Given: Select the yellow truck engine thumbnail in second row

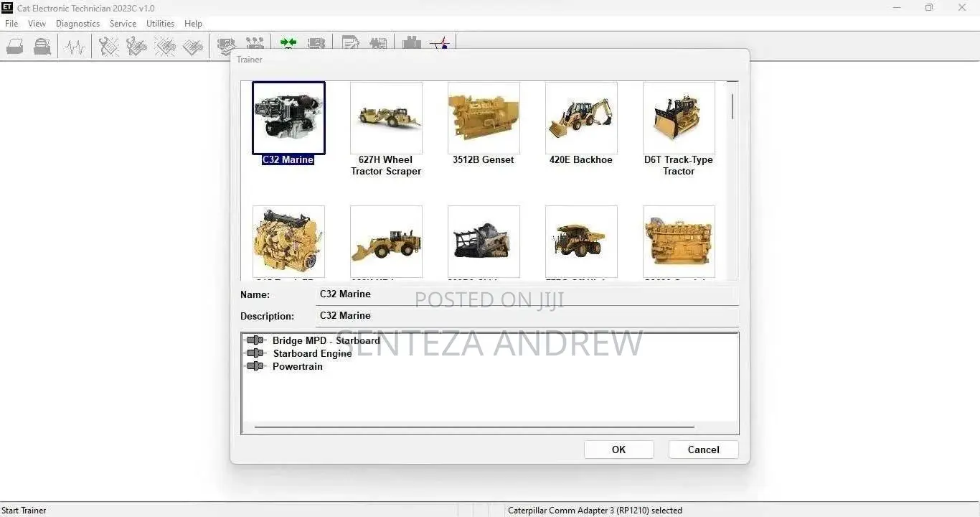Looking at the screenshot, I should (x=288, y=242).
